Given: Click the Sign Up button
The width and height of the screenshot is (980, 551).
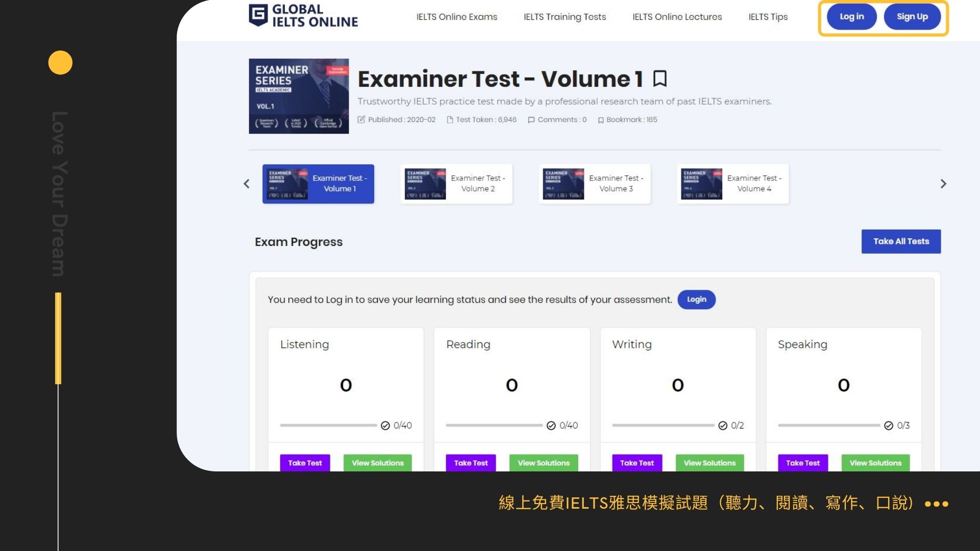Looking at the screenshot, I should point(912,16).
